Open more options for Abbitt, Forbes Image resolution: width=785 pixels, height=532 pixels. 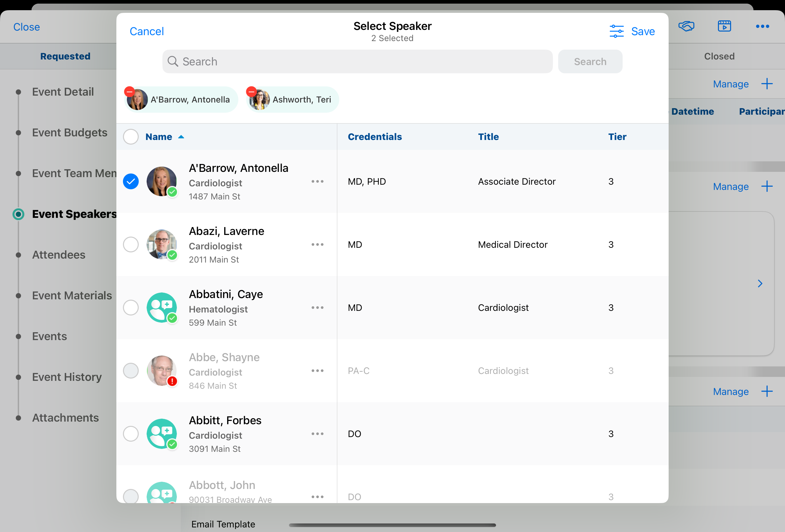(x=317, y=434)
